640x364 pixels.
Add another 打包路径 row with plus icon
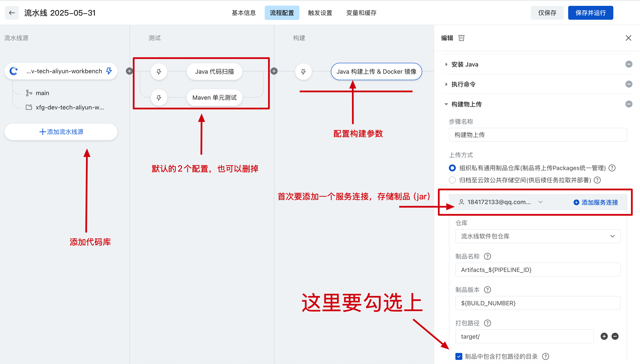tap(604, 336)
